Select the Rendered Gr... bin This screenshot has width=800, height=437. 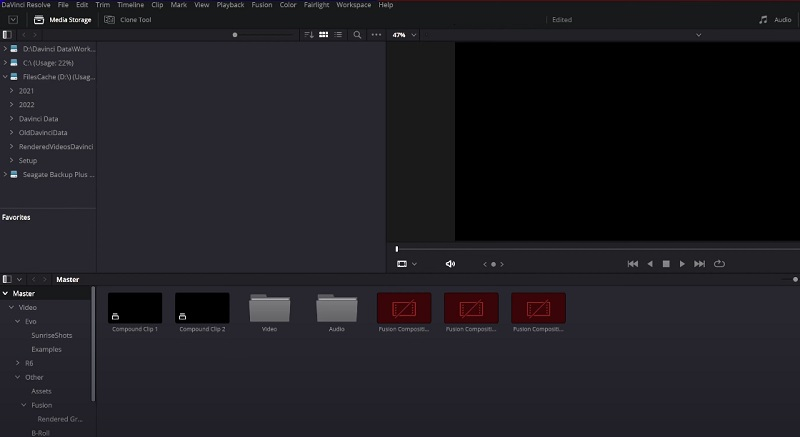click(x=60, y=419)
